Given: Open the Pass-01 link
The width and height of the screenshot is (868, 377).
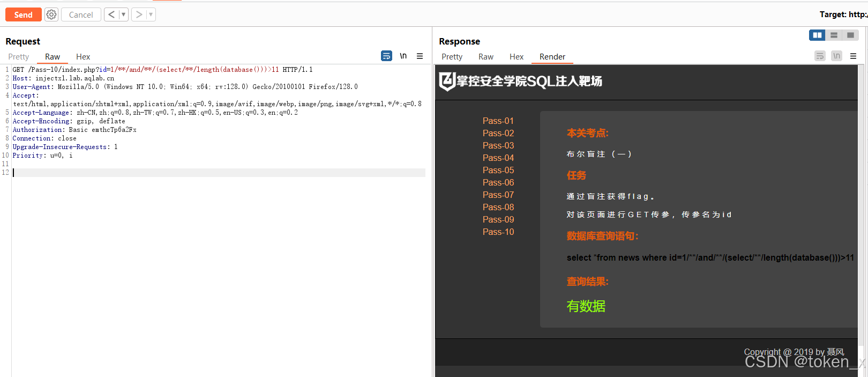Looking at the screenshot, I should point(498,121).
